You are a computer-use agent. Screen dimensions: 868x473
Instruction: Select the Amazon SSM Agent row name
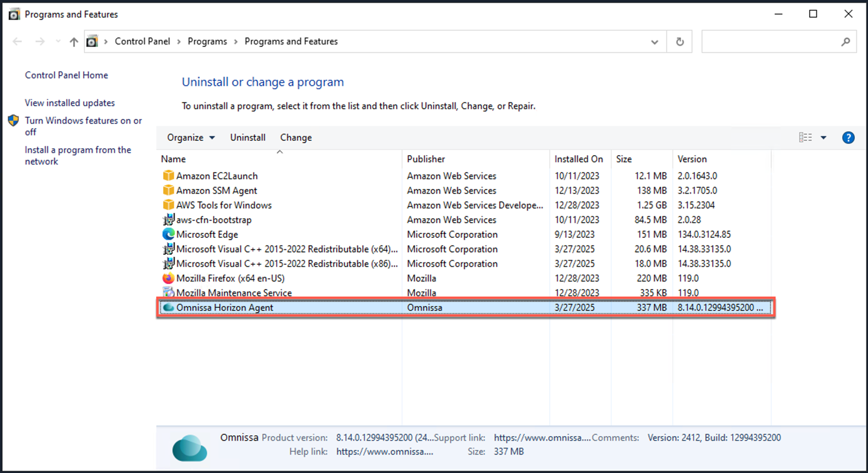coord(216,191)
